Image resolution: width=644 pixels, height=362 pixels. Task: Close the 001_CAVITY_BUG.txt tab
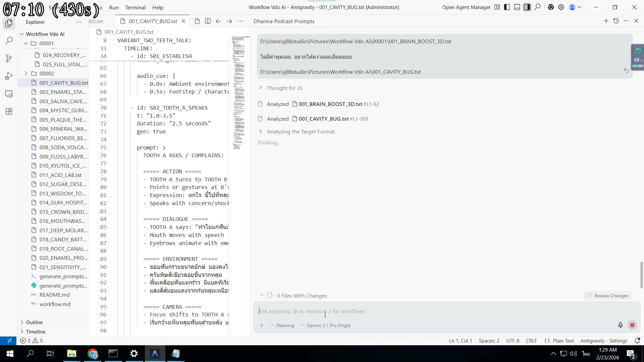pyautogui.click(x=183, y=21)
